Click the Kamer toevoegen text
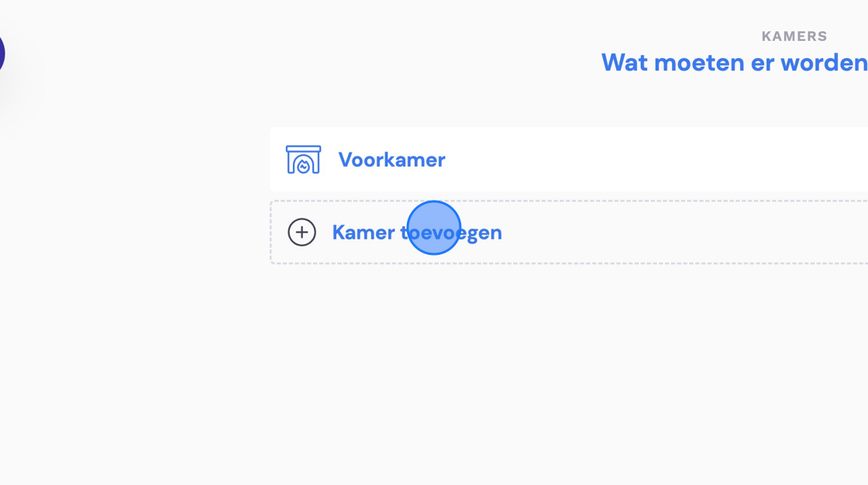Viewport: 868px width, 485px height. pyautogui.click(x=417, y=232)
